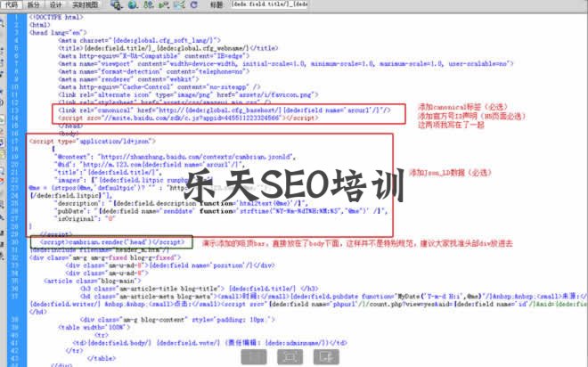The width and height of the screenshot is (588, 367).
Task: Open the browser compatibility check icon
Action: tap(179, 4)
